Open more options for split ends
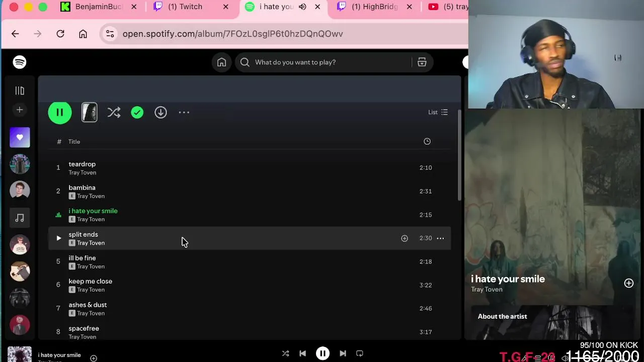This screenshot has height=362, width=644. tap(440, 238)
